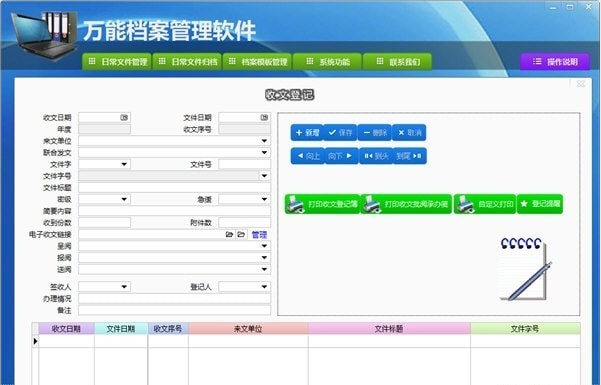Expand the 登记人 dropdown
The image size is (601, 385).
(x=264, y=287)
